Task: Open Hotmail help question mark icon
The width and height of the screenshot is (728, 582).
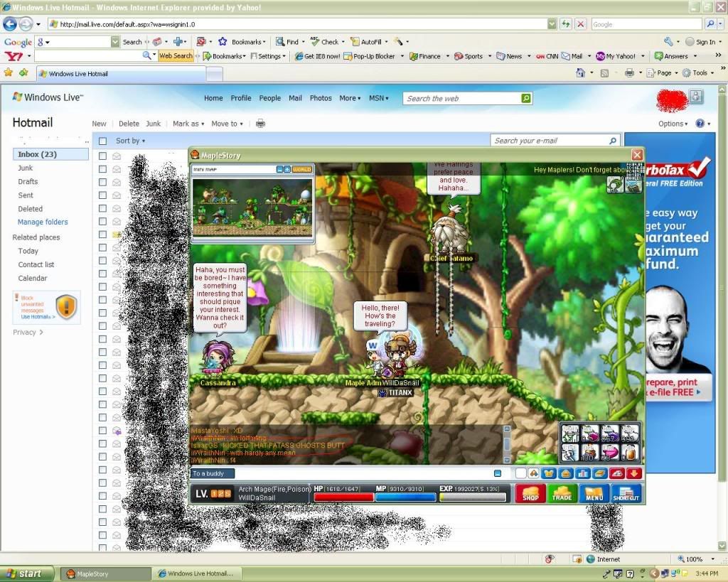Action: point(700,124)
